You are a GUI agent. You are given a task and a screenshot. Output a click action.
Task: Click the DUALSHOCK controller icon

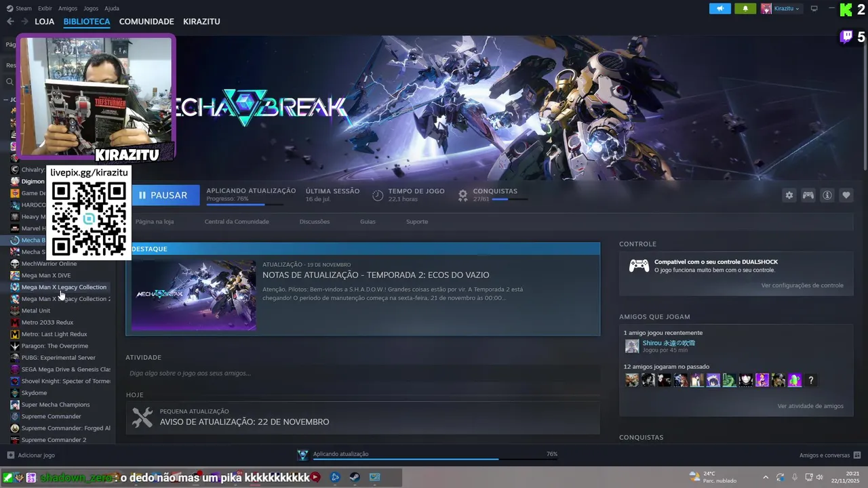click(639, 266)
